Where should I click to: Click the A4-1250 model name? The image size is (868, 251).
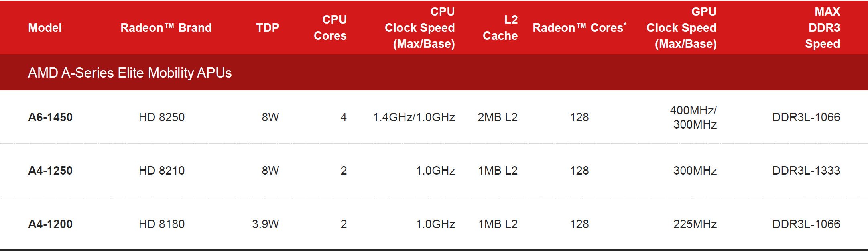point(51,171)
